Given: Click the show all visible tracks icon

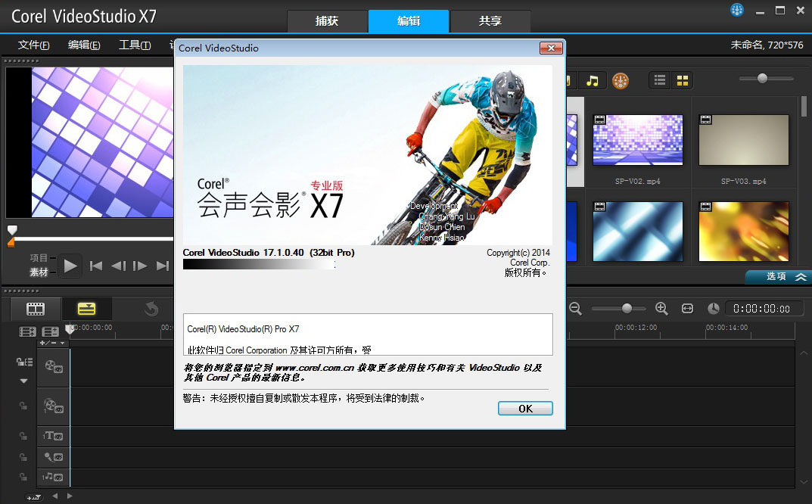Looking at the screenshot, I should coord(27,331).
